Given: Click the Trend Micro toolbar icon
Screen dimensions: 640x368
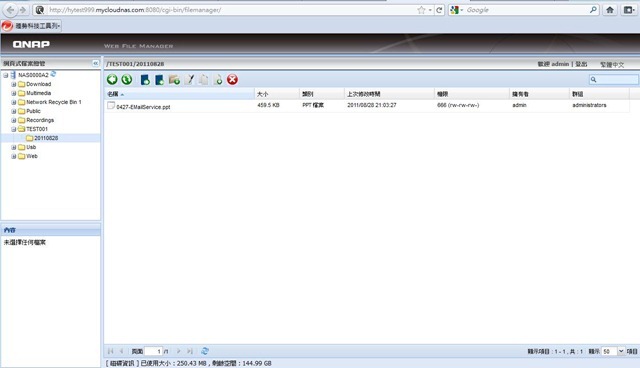Looking at the screenshot, I should (7, 26).
